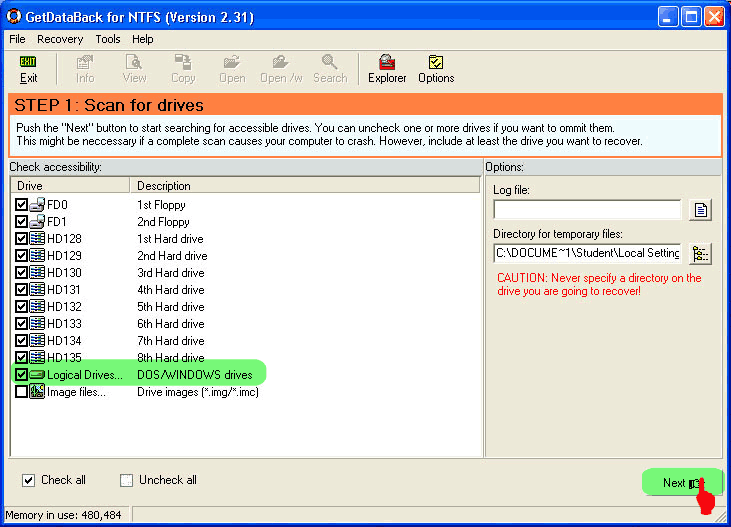Toggle the Logical Drives checkbox
This screenshot has height=527, width=731.
tap(21, 374)
